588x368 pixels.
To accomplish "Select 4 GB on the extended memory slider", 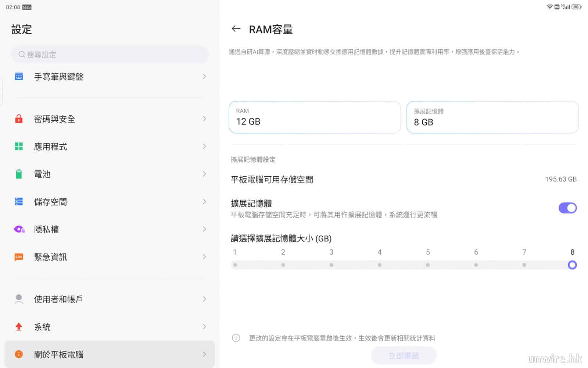I will (x=380, y=265).
